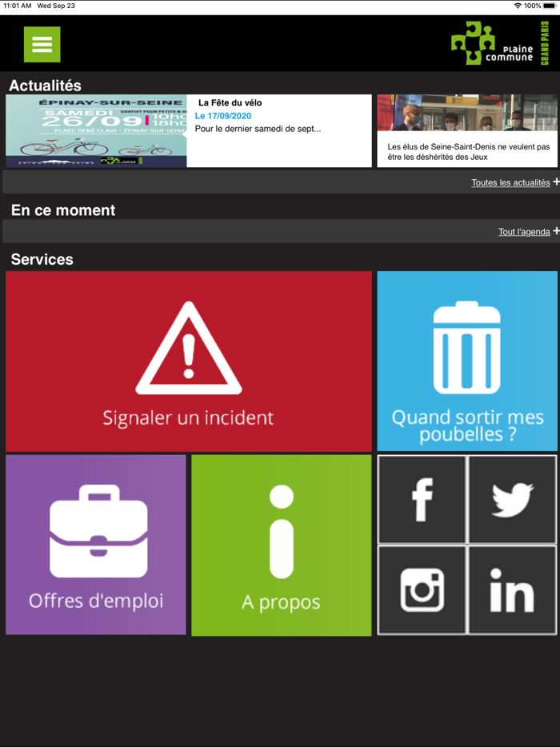Open Offres d'emploi label
This screenshot has width=560, height=747.
[96, 601]
